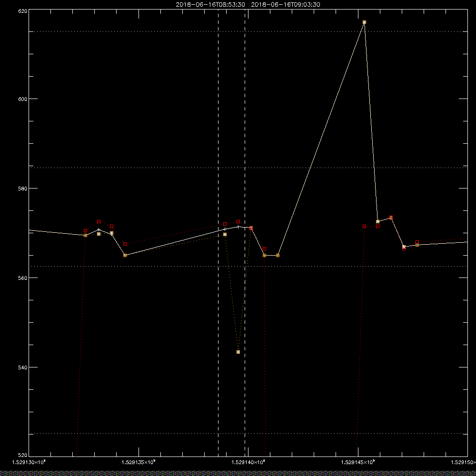The image size is (476, 476).
Task: Select the data point at 565 where the steep rise begins
Action: point(278,255)
